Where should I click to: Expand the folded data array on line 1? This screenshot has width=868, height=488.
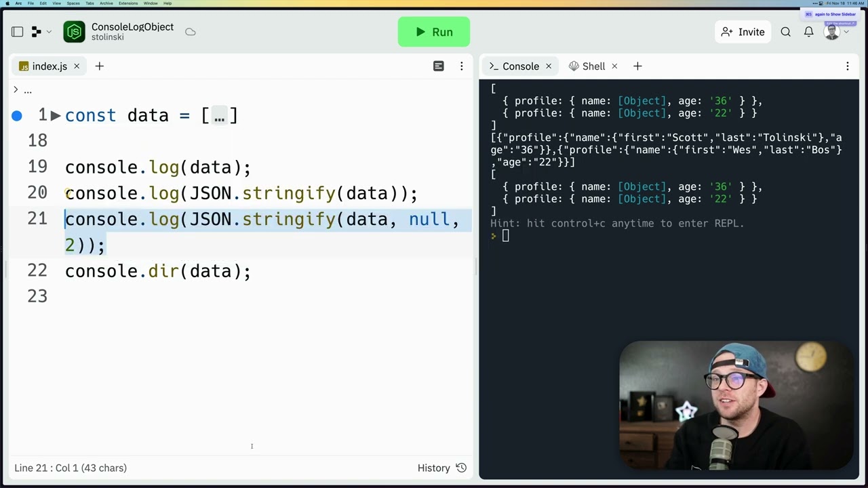point(56,115)
